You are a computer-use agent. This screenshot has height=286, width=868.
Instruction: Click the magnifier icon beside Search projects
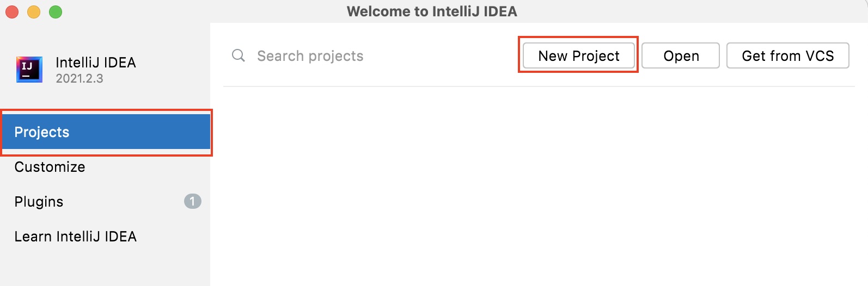(239, 55)
